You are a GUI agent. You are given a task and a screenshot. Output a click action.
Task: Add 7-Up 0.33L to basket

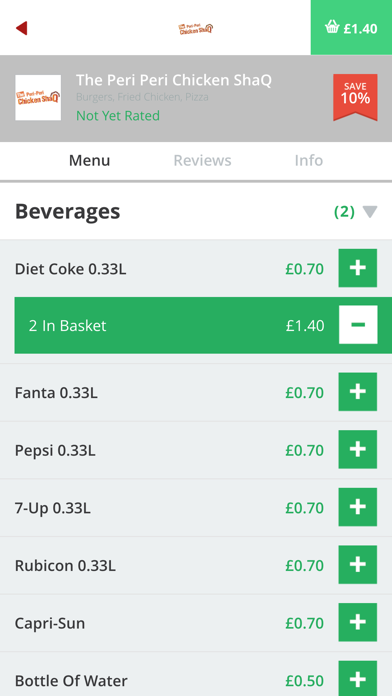358,507
